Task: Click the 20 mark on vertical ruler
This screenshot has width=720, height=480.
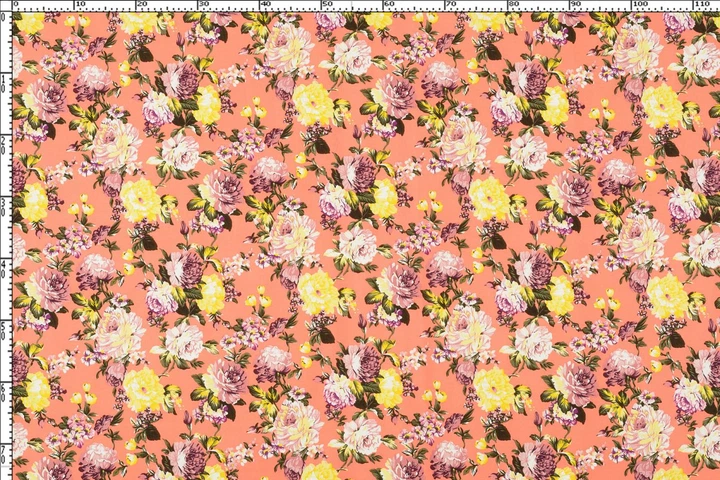Action: 4,144
